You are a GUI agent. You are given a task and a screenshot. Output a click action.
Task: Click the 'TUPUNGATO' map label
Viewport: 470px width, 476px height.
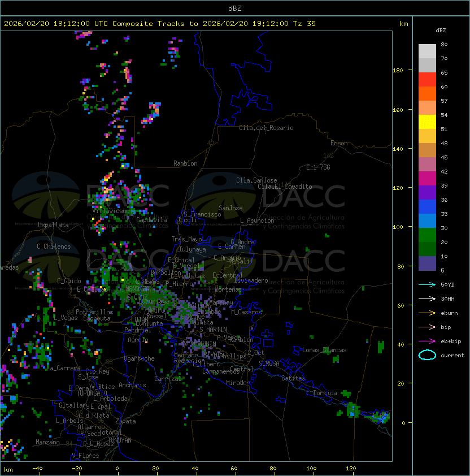pos(92,393)
